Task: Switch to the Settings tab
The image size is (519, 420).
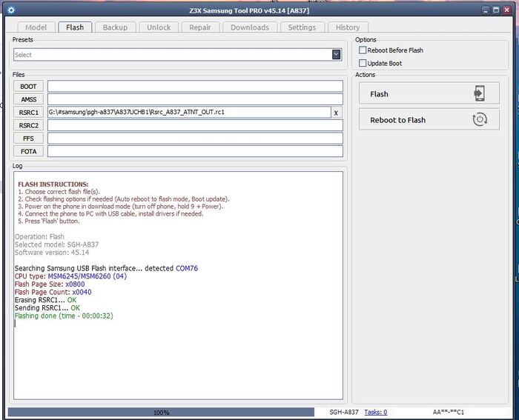Action: [302, 27]
